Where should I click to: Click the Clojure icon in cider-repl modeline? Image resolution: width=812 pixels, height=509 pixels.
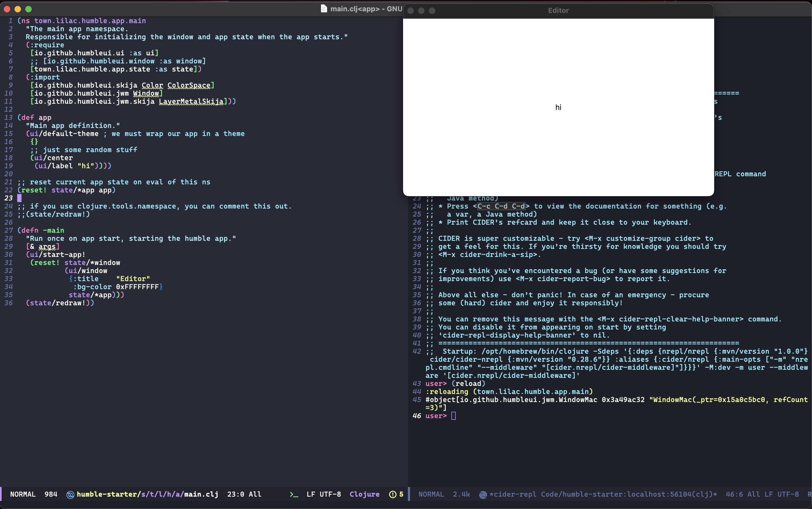(483, 494)
